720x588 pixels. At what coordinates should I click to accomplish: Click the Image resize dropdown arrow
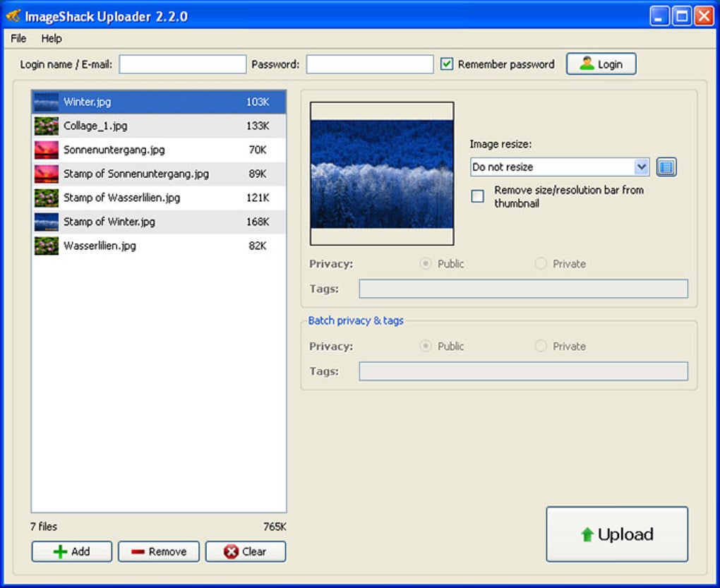point(642,167)
